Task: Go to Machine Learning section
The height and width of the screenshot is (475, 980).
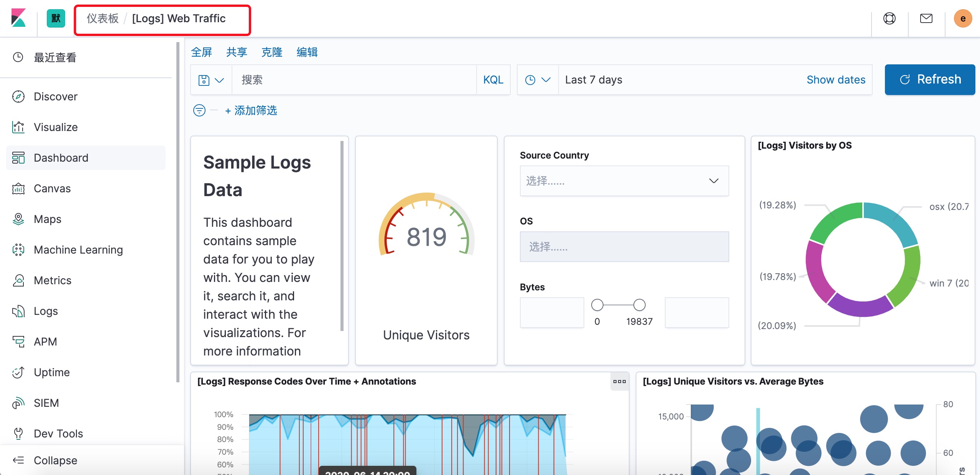Action: tap(78, 250)
